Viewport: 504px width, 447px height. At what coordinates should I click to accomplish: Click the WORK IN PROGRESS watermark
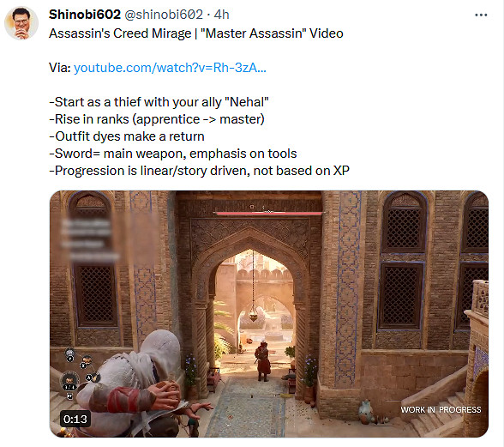tap(441, 409)
